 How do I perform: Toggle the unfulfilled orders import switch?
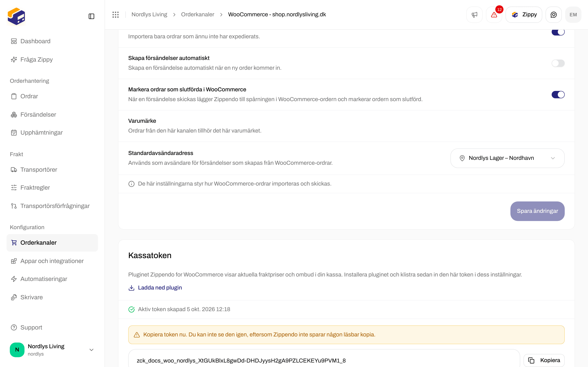[558, 32]
